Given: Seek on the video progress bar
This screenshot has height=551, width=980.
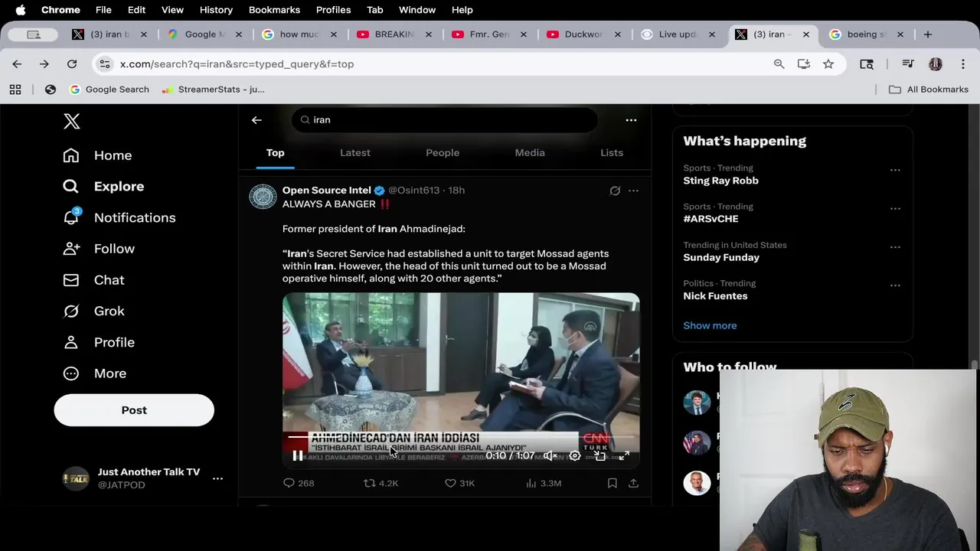Looking at the screenshot, I should 461,437.
